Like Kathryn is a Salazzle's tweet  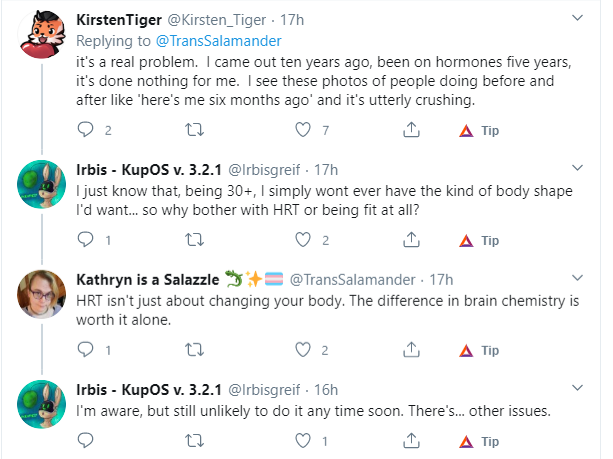[x=303, y=350]
